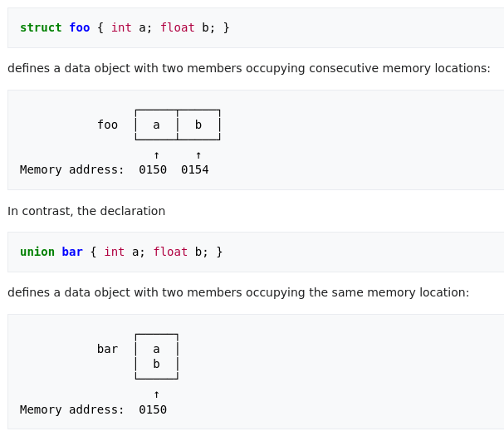Click the up arrow above address 0154
Image resolution: width=504 pixels, height=436 pixels.
[198, 155]
